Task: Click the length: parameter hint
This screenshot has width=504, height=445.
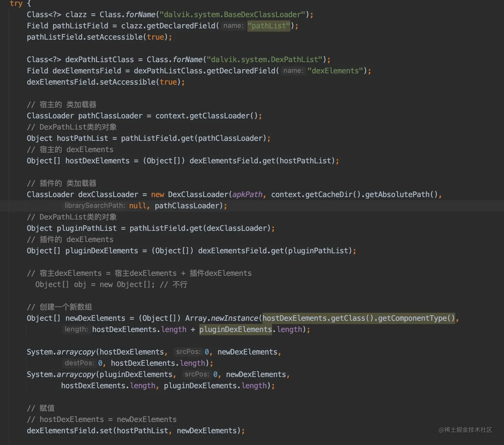Action: pyautogui.click(x=76, y=329)
